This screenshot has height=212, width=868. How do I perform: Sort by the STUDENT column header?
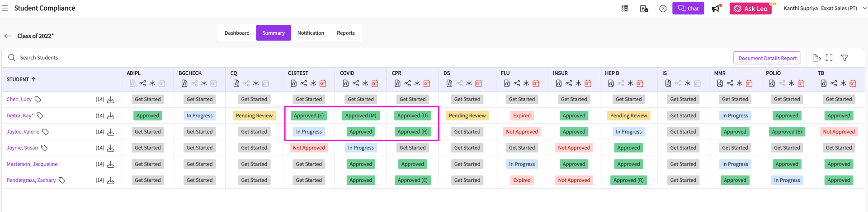[x=21, y=79]
